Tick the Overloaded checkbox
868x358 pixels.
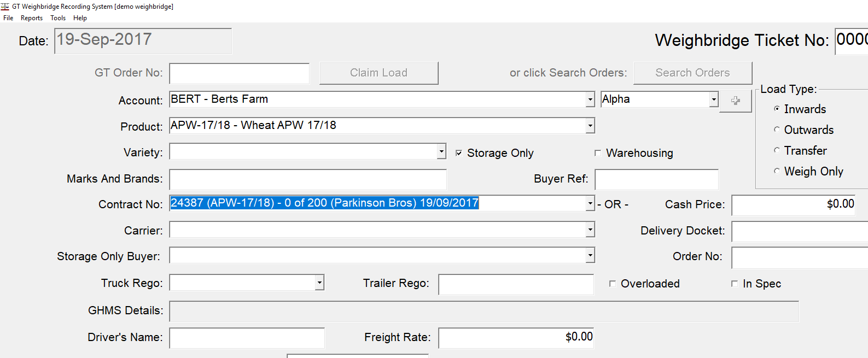pyautogui.click(x=613, y=284)
